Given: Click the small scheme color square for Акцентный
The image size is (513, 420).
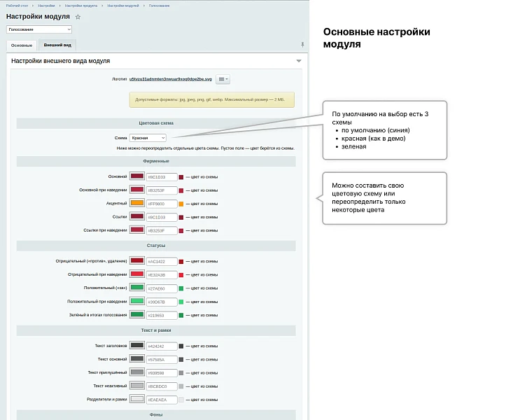Looking at the screenshot, I should 181,204.
